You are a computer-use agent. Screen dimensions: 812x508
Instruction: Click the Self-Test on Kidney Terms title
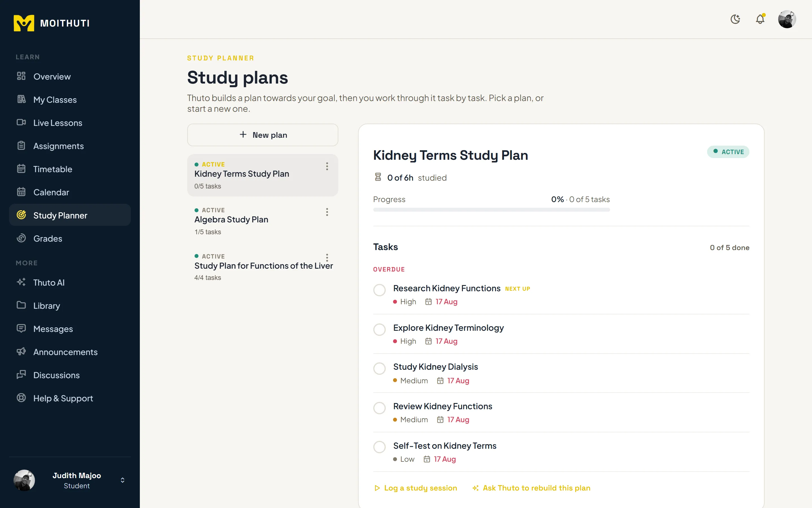coord(445,446)
